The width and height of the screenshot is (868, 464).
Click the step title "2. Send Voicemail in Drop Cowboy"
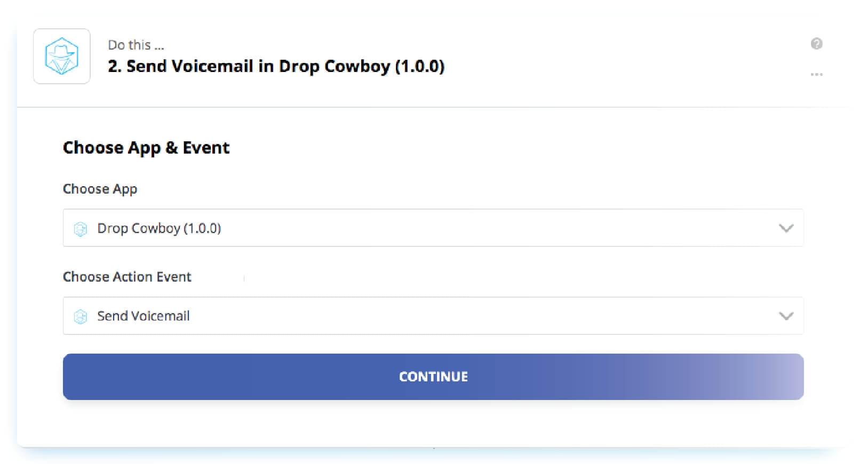276,67
